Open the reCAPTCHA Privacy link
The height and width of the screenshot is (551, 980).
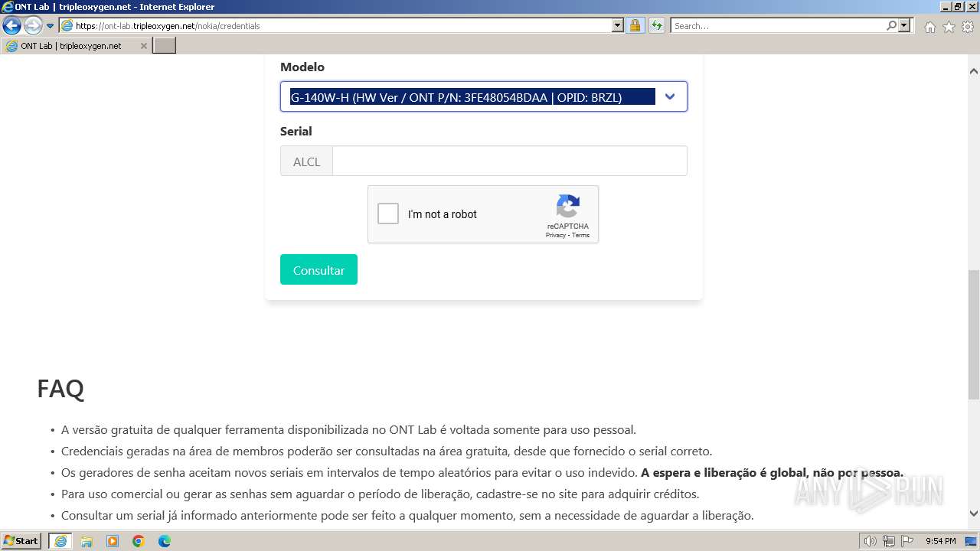(x=555, y=235)
